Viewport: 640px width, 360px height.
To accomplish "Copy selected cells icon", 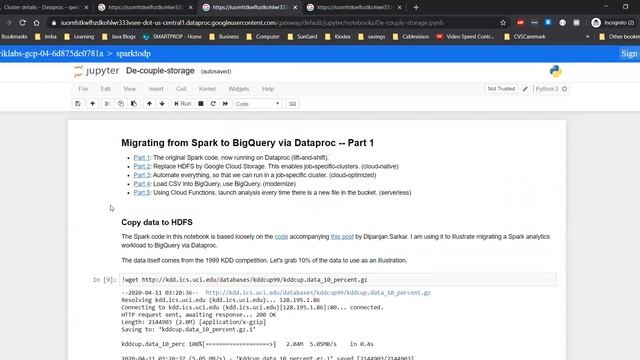I will click(x=121, y=104).
